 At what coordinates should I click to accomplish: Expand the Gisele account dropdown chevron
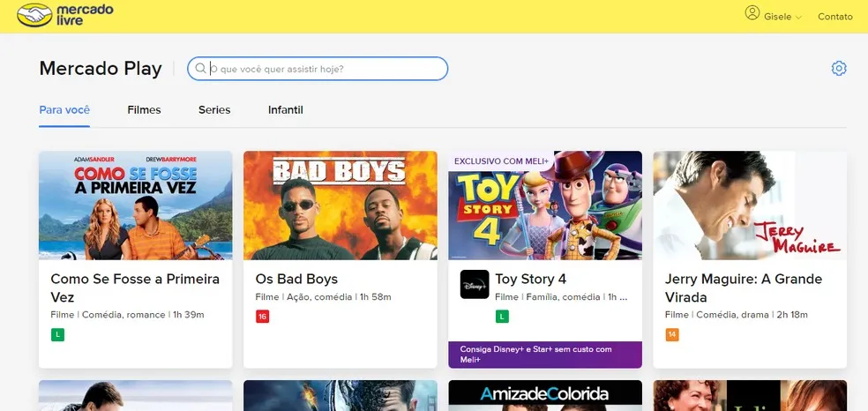(x=798, y=18)
